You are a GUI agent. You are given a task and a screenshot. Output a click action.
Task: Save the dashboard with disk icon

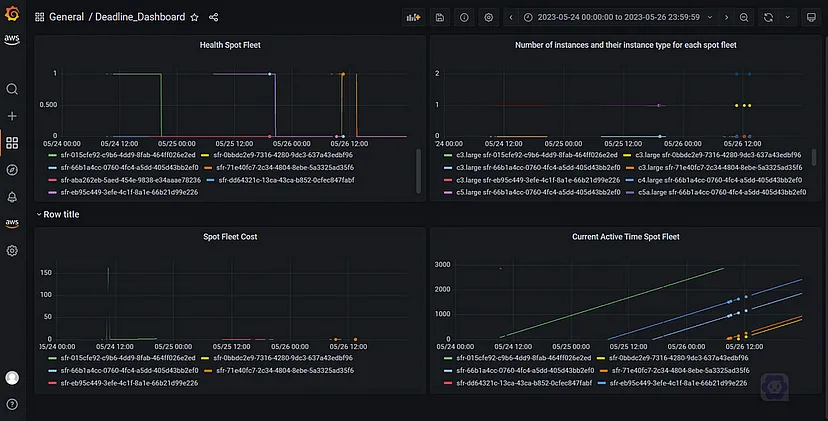pos(440,17)
